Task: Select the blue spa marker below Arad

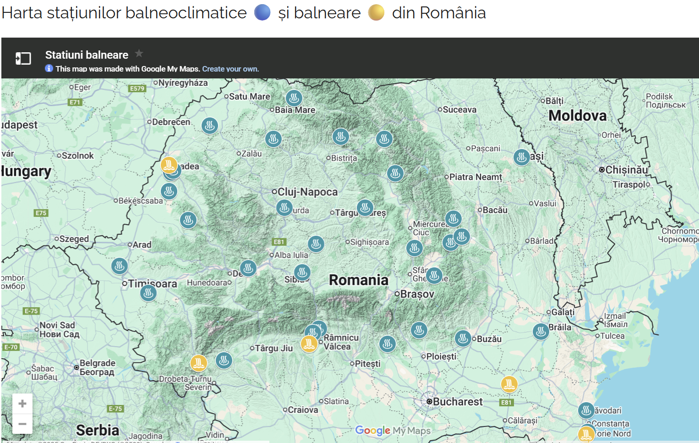Action: [x=120, y=266]
